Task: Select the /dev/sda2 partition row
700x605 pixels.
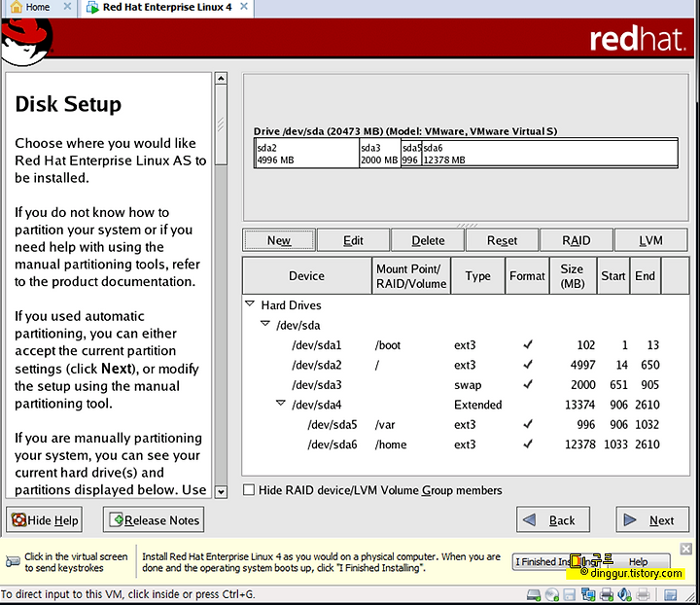Action: coord(466,365)
